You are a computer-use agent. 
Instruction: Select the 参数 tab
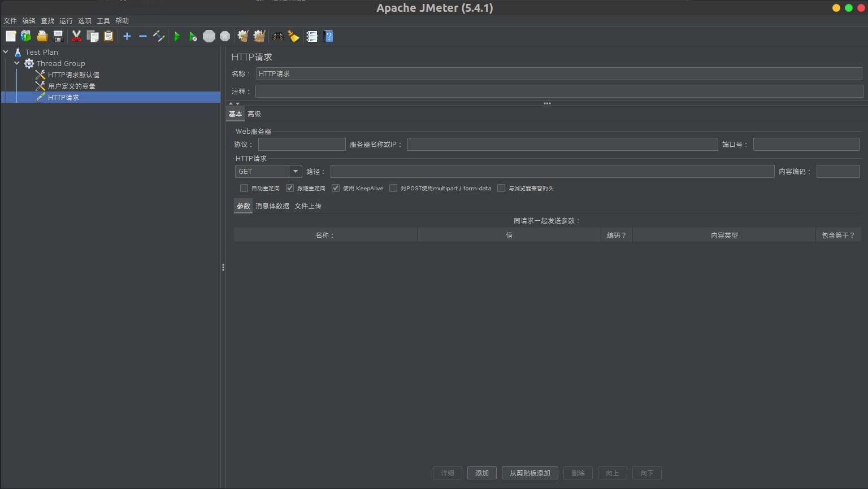(x=244, y=206)
